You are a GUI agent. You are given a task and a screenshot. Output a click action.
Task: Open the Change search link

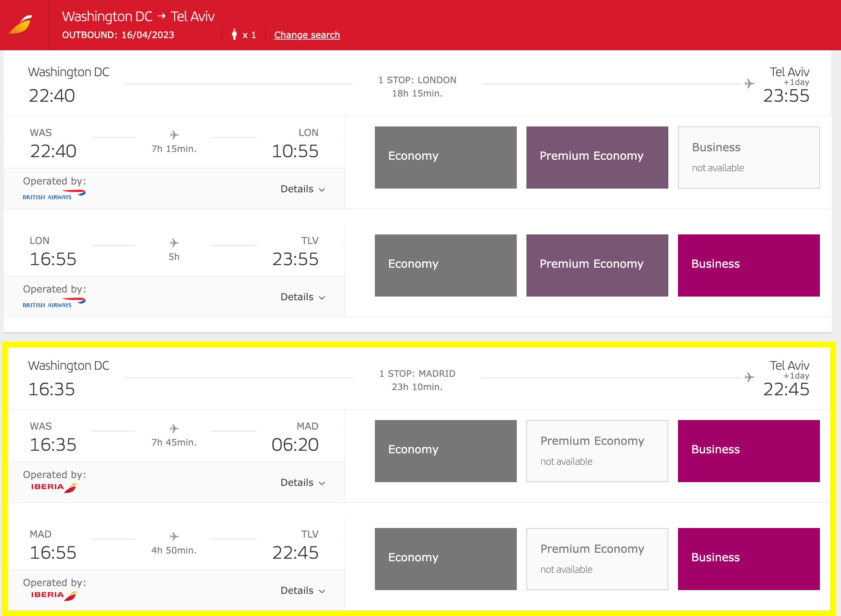click(307, 35)
